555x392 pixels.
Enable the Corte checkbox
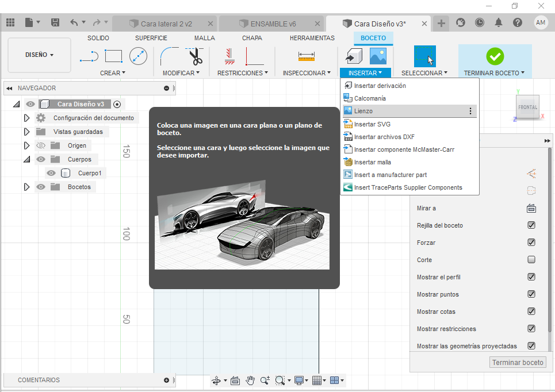(531, 260)
